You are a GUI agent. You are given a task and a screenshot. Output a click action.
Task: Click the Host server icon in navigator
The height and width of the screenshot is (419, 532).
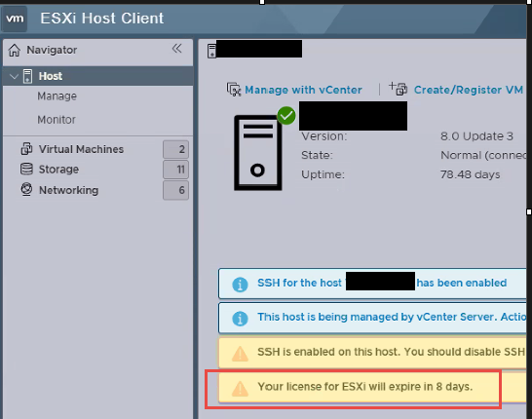pos(27,76)
